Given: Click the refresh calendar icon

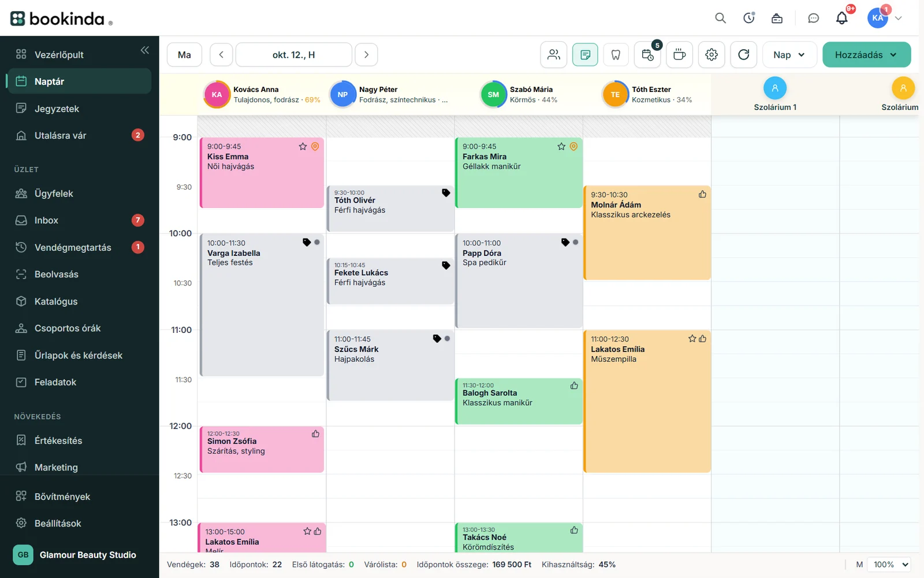Looking at the screenshot, I should [x=744, y=55].
